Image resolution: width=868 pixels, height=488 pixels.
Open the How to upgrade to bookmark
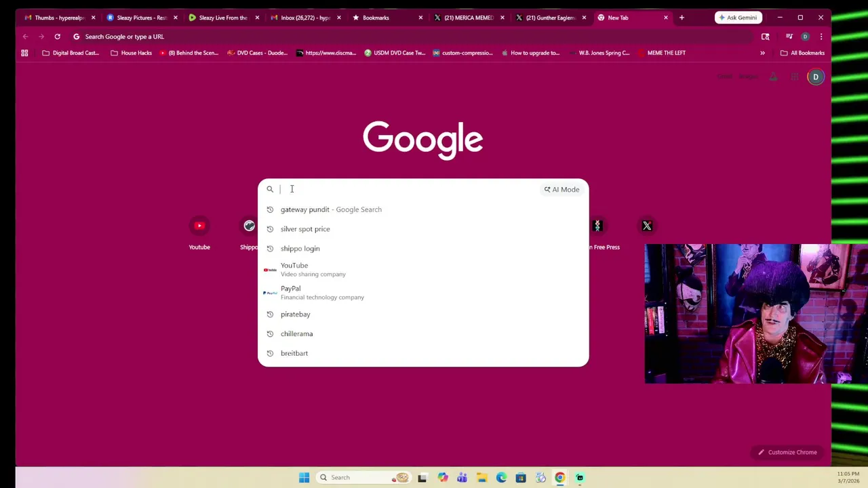(x=530, y=53)
